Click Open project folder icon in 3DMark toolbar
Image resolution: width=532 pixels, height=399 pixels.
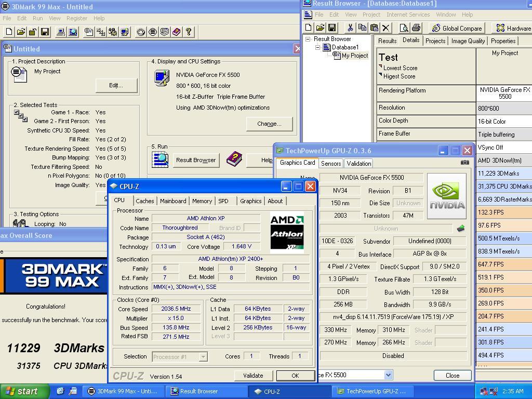point(21,32)
